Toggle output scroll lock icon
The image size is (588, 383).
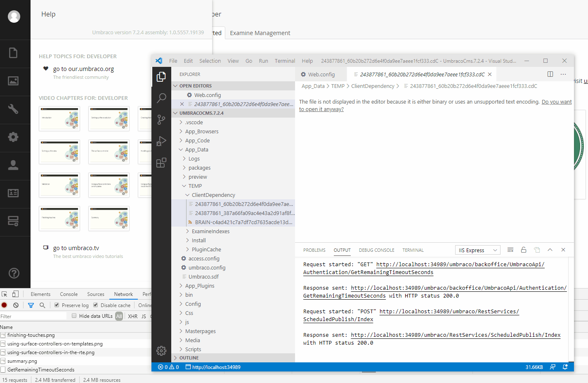[524, 250]
